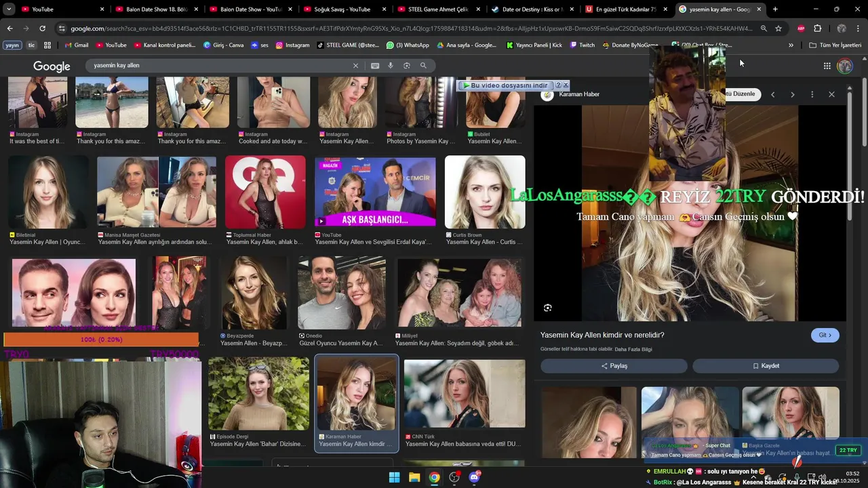Open Discord from the taskbar
This screenshot has width=868, height=488.
(474, 477)
